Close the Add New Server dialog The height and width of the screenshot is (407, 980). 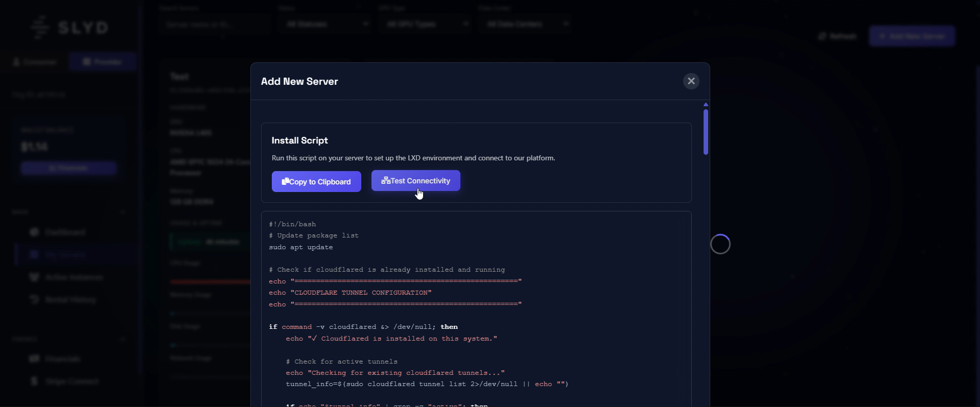click(691, 81)
